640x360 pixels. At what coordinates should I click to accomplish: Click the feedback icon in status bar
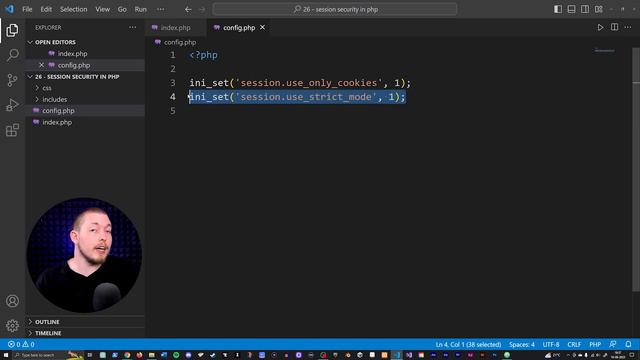tap(613, 344)
